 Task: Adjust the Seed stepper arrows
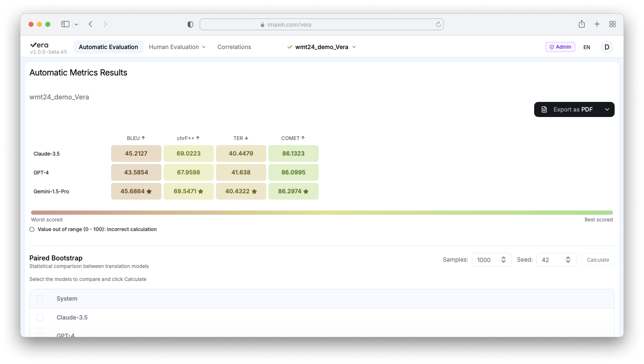(x=568, y=260)
